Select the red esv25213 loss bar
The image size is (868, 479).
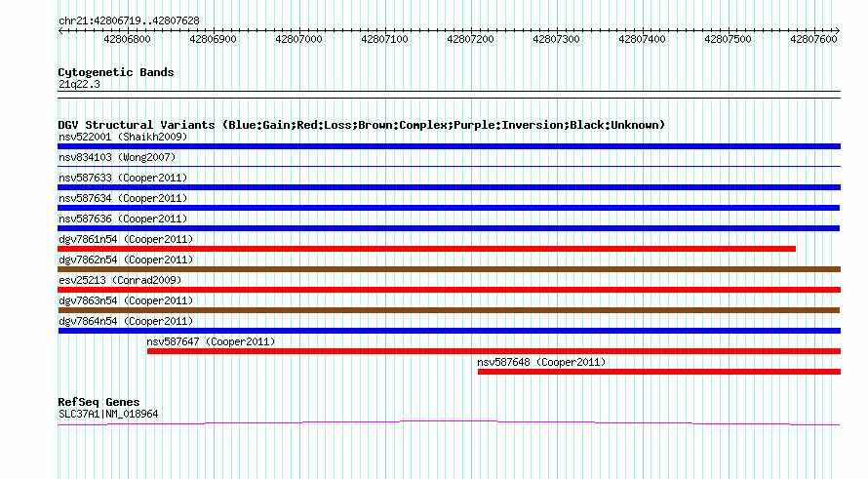449,290
